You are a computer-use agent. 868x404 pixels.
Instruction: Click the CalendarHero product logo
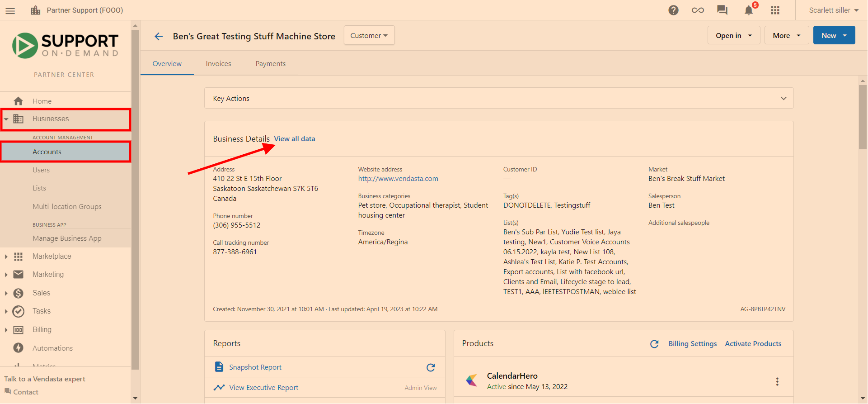[472, 380]
